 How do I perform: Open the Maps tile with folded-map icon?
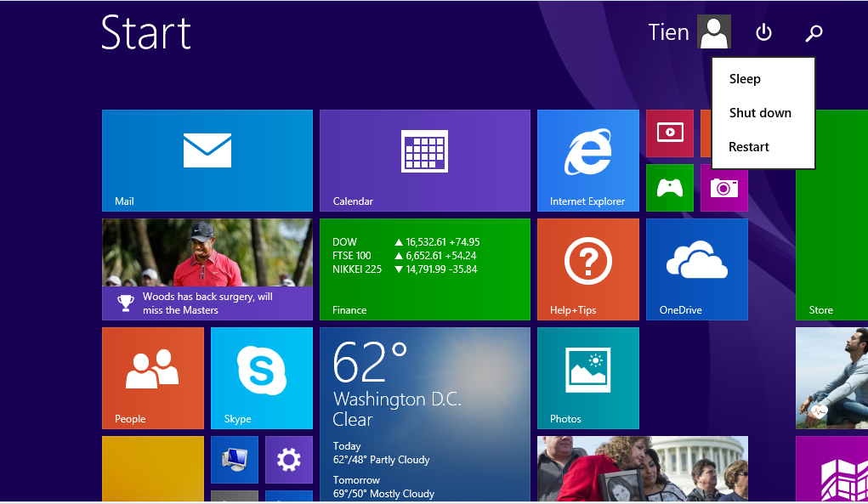coord(832,469)
